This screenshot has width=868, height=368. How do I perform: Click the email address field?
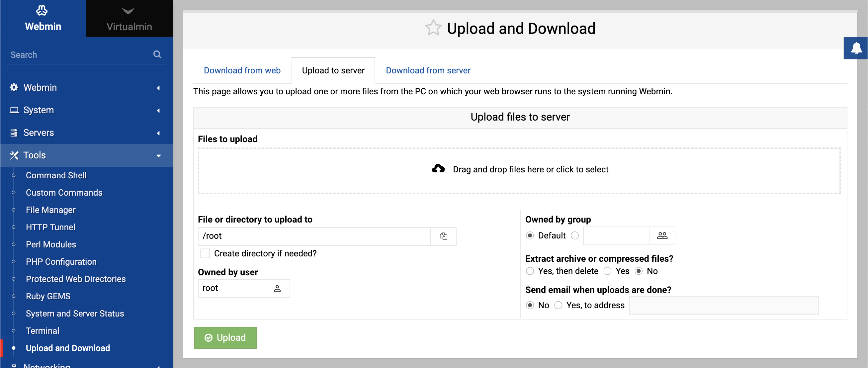coord(724,305)
